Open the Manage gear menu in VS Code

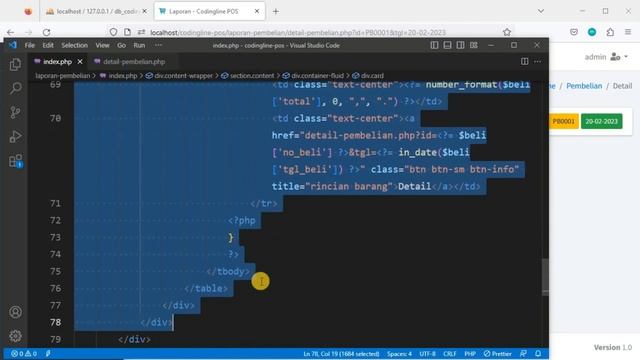point(15,336)
